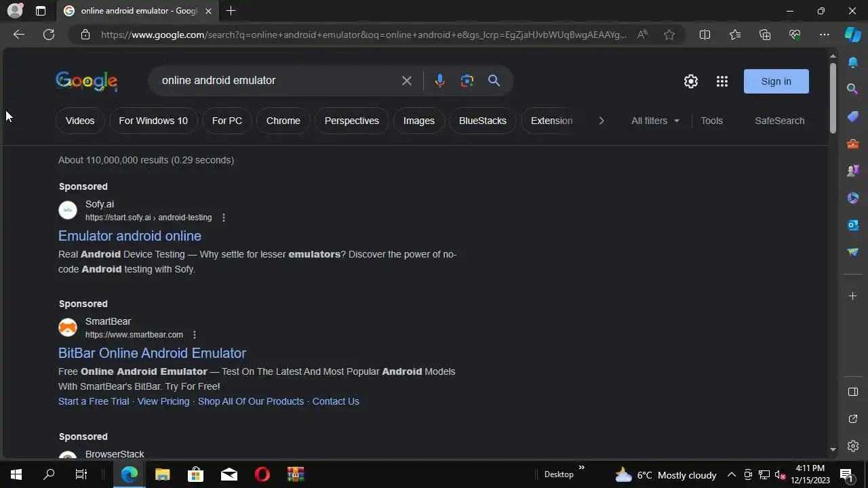Open the Collections icon

pyautogui.click(x=765, y=35)
